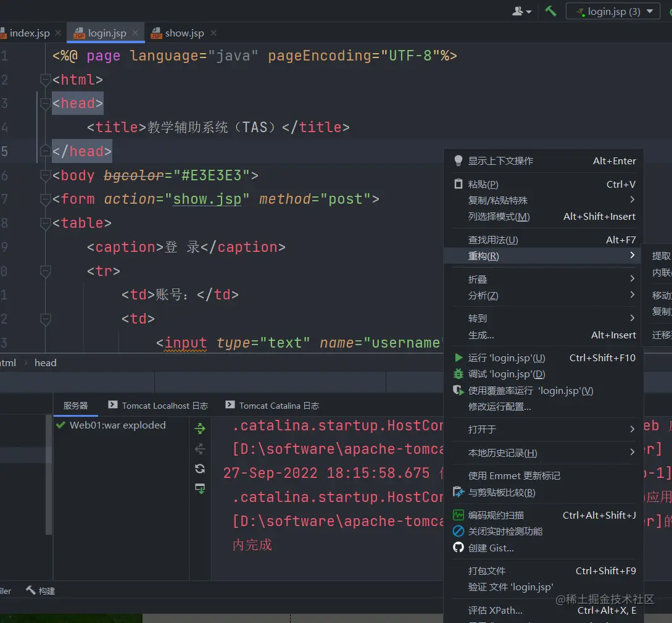Viewport: 672px width, 623px height.
Task: Open the login.jsp (3) run configuration dropdown
Action: pyautogui.click(x=613, y=12)
